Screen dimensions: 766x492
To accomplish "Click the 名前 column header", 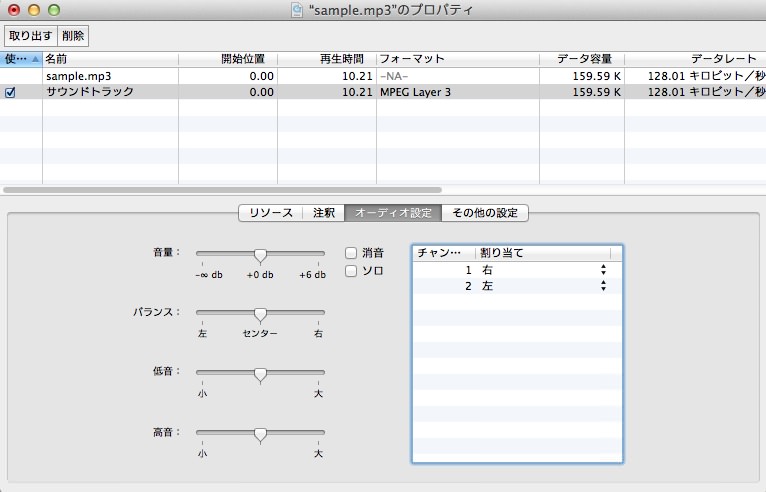I will point(110,59).
